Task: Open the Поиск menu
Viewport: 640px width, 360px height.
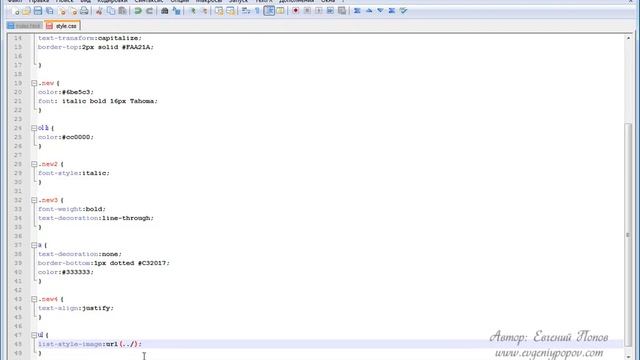Action: click(64, 1)
